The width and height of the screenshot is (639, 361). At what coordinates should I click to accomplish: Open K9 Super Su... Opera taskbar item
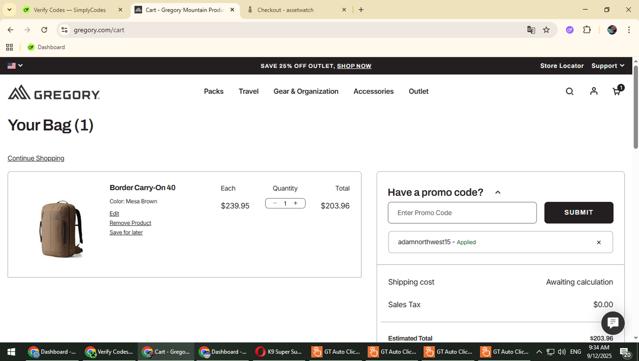[278, 352]
